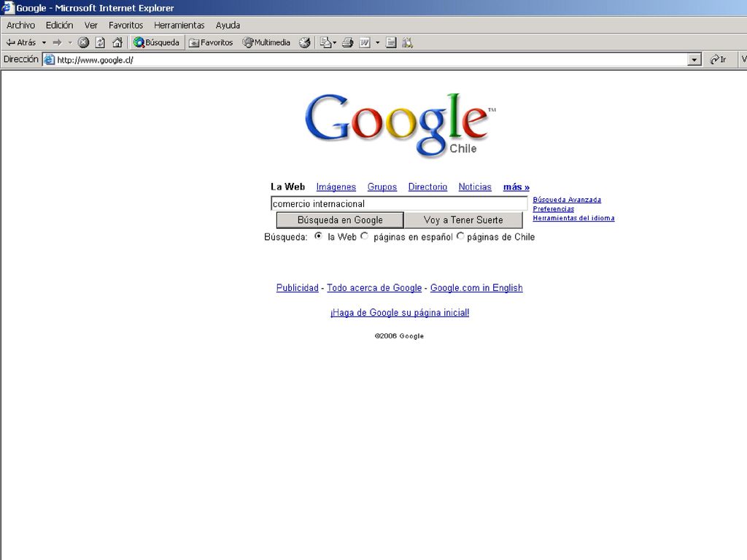Open the History clock icon
747x560 pixels.
tap(304, 42)
